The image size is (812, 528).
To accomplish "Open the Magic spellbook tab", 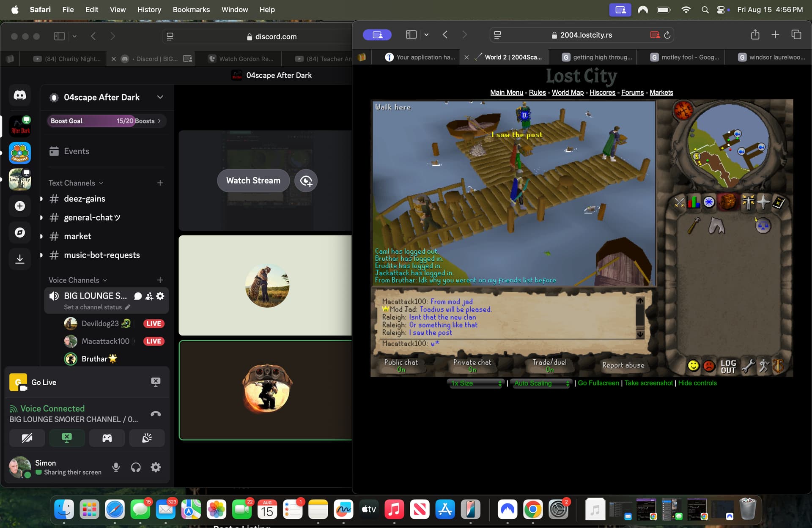I will 779,202.
